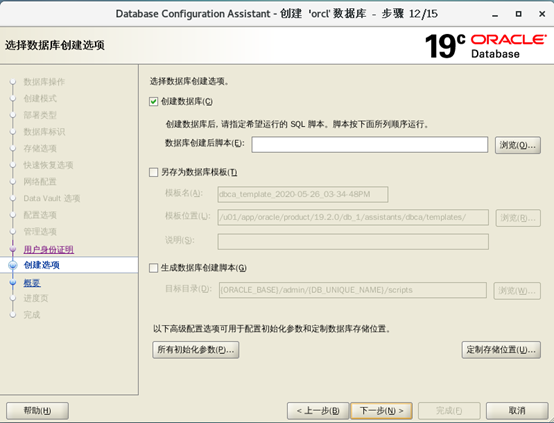
Task: Tick 生成数据库创建脚本 checkbox
Action: point(153,268)
